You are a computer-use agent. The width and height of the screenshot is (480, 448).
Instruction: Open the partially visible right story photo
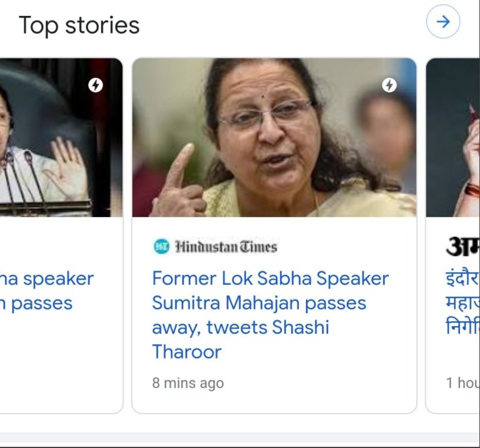453,138
